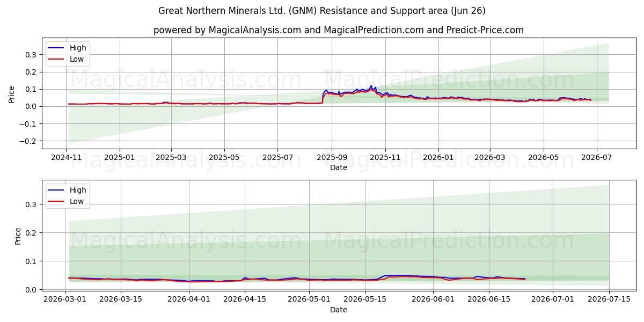Click the '2026-05' x-axis tick label
The height and width of the screenshot is (322, 644).
coord(543,158)
